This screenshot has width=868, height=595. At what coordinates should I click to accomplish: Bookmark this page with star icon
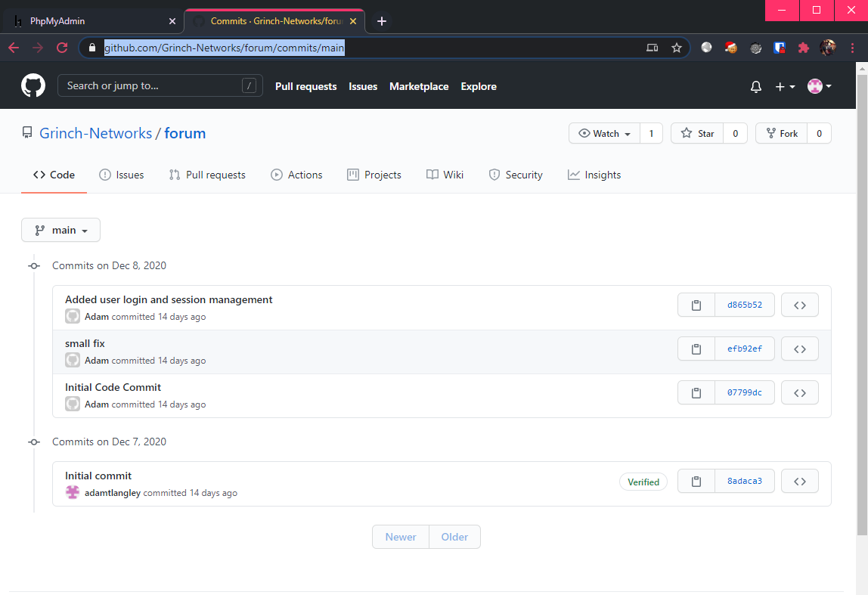point(677,48)
